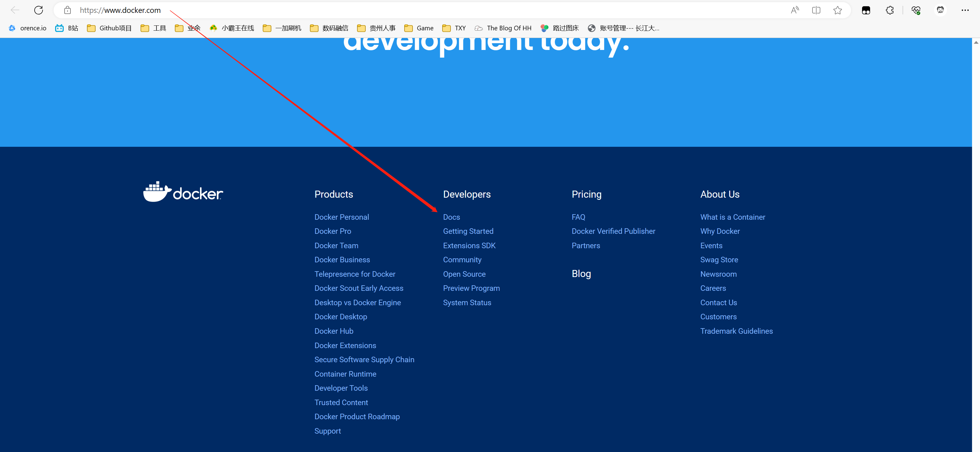Open Getting Started link
This screenshot has height=452, width=980.
pyautogui.click(x=468, y=231)
